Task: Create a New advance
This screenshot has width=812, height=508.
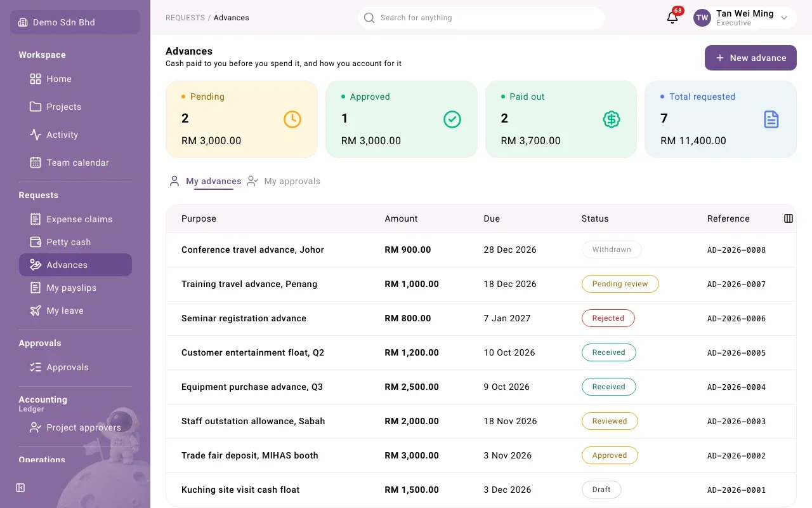Action: point(750,58)
